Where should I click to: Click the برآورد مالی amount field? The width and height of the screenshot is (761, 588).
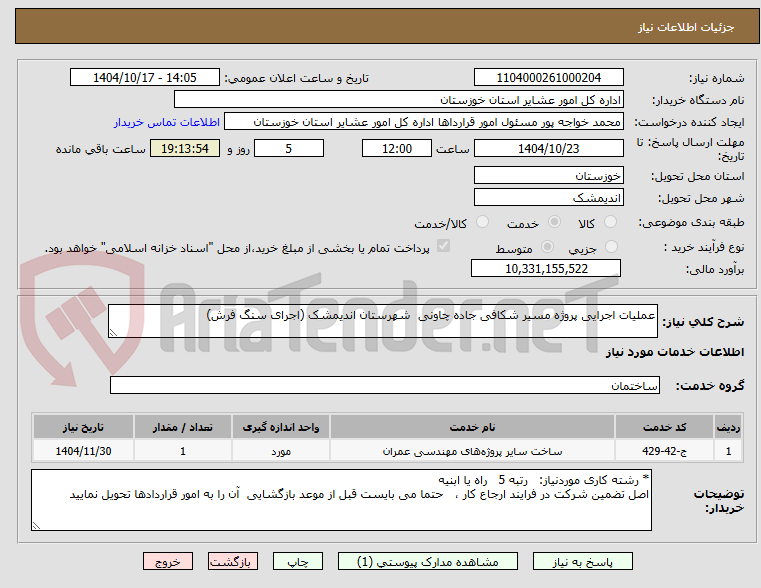point(546,268)
